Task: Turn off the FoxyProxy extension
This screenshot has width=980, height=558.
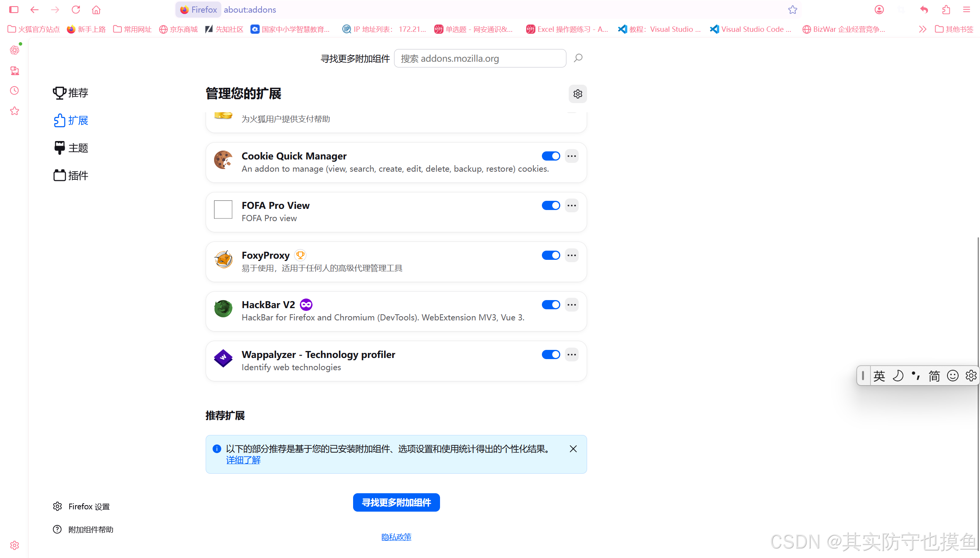Action: tap(551, 255)
